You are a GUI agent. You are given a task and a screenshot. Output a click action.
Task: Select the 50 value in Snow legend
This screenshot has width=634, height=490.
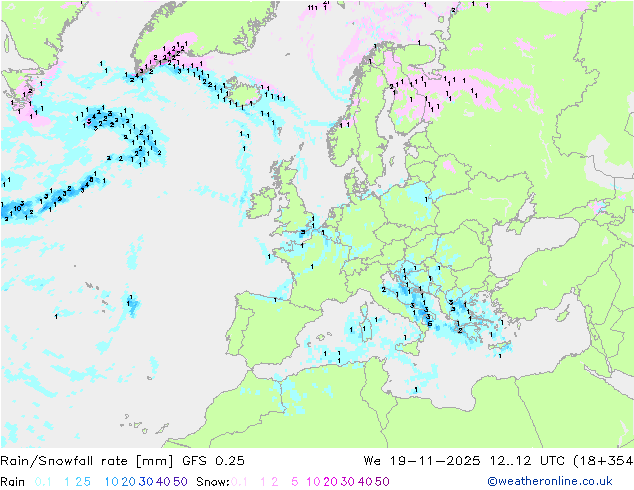(382, 482)
